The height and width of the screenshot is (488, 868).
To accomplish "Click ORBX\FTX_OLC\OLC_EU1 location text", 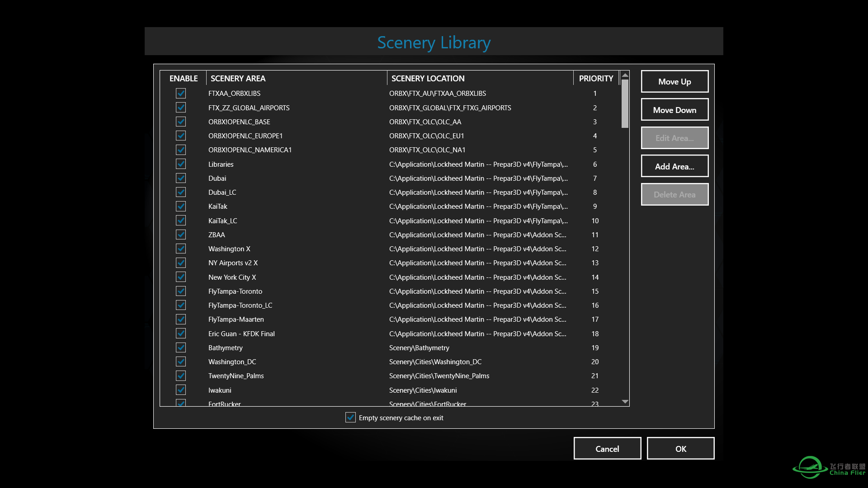I will click(x=426, y=136).
